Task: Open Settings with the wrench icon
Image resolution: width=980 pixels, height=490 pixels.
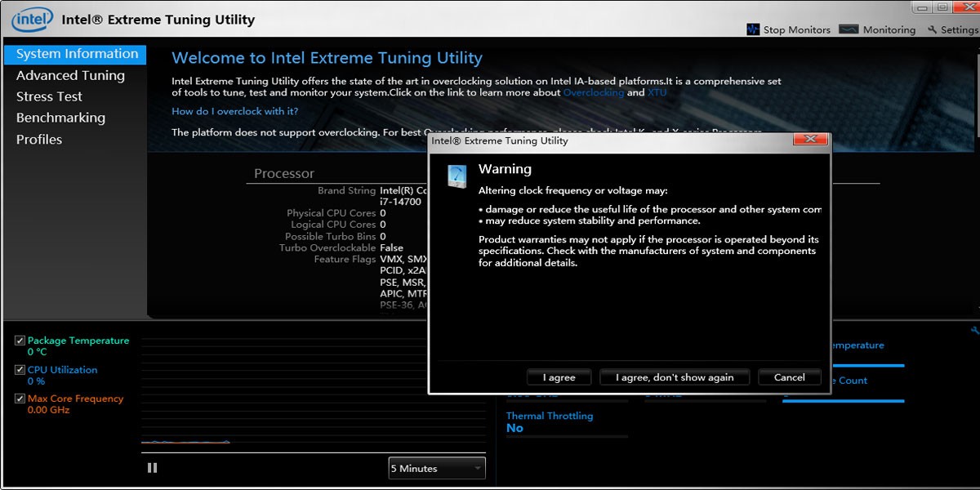Action: [x=952, y=29]
